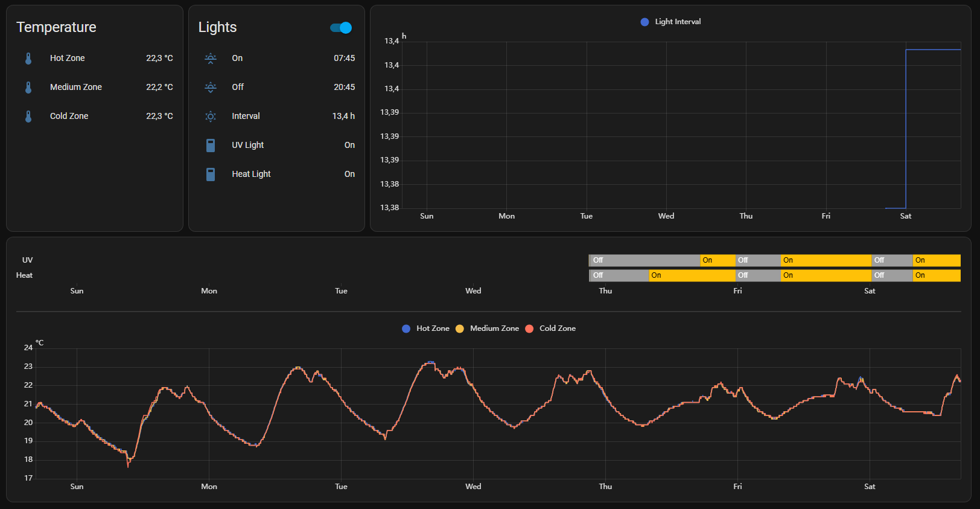This screenshot has width=980, height=509.
Task: Toggle Hot Zone series in chart legend
Action: coord(425,328)
